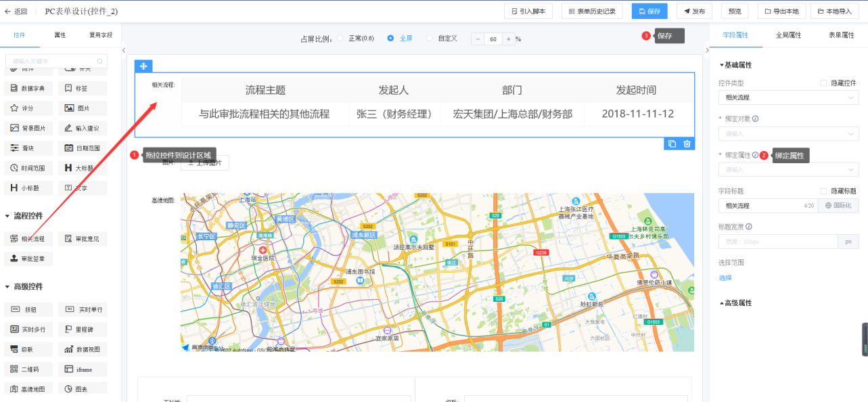Collapse the 高级控件 group

[x=24, y=286]
